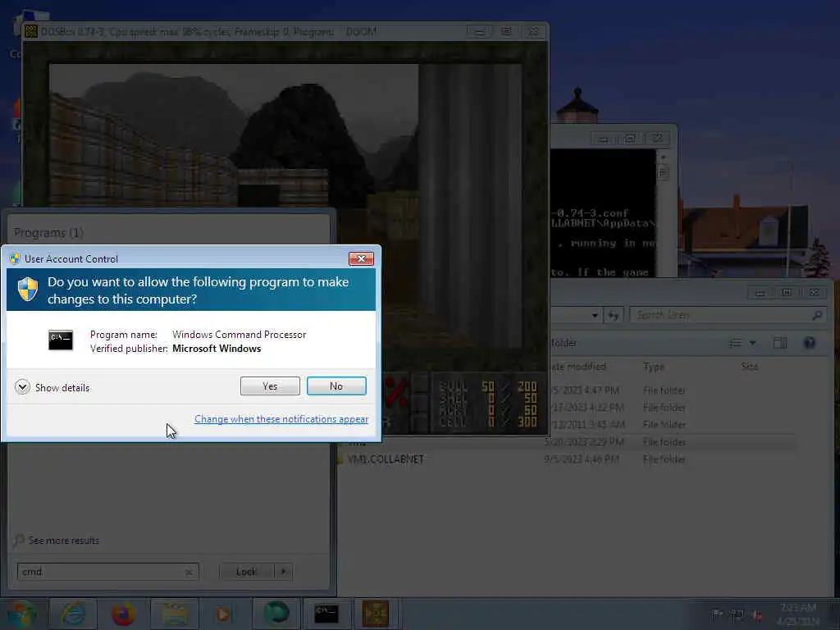This screenshot has width=840, height=630.
Task: Change the view with Explorer's view icon
Action: click(x=736, y=343)
